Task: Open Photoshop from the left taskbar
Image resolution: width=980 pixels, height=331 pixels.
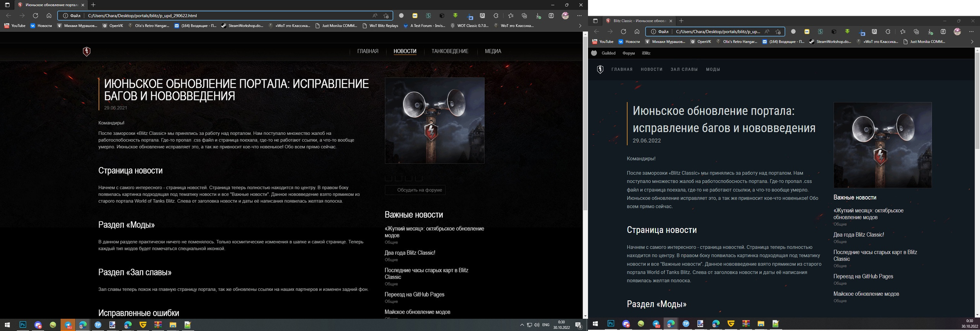Action: point(23,325)
